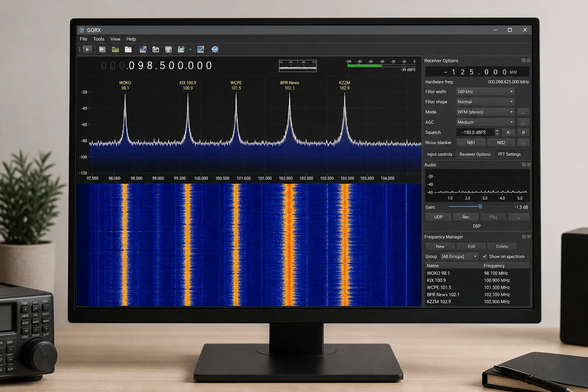Viewport: 588px width, 392px height.
Task: Open audio options ellipsis button
Action: (519, 217)
